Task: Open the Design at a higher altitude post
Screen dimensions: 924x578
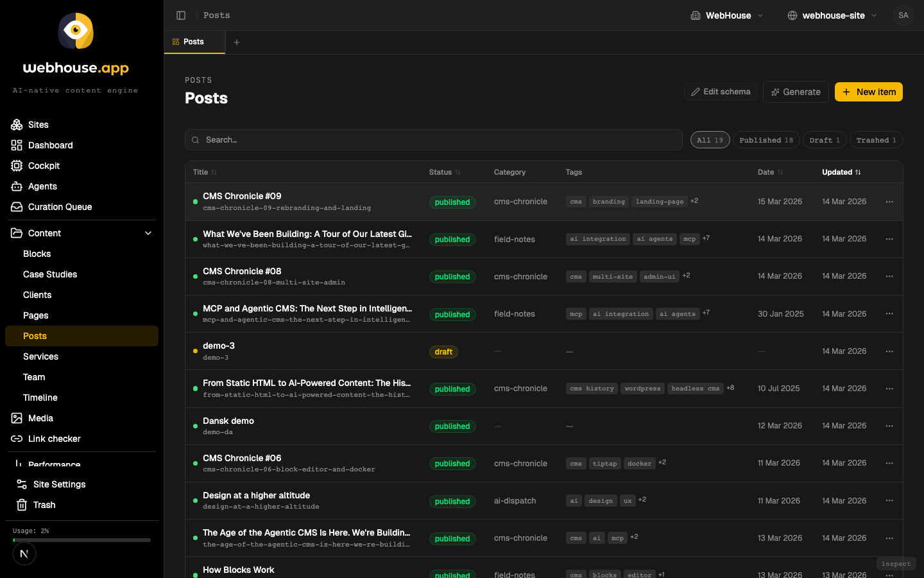Action: [256, 495]
